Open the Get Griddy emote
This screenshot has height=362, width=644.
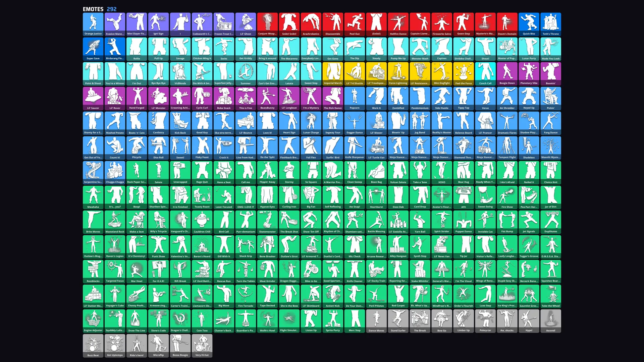[246, 49]
